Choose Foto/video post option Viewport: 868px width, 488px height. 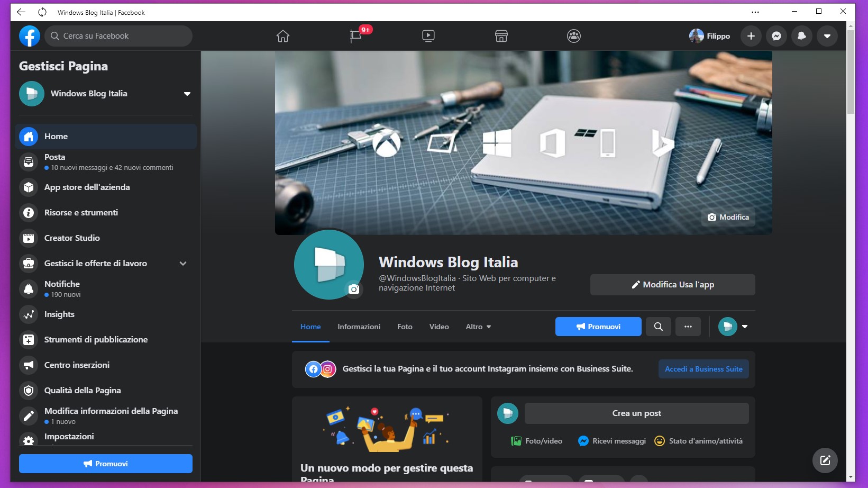[x=536, y=441]
